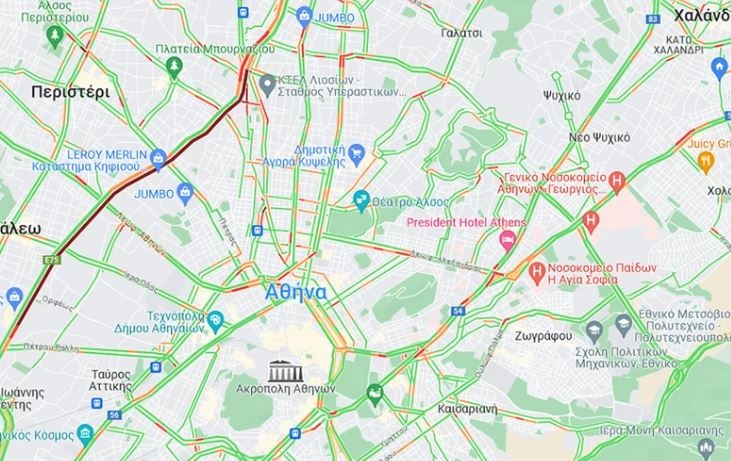Click the Αθήνα city label
This screenshot has width=731, height=461.
pos(296,292)
